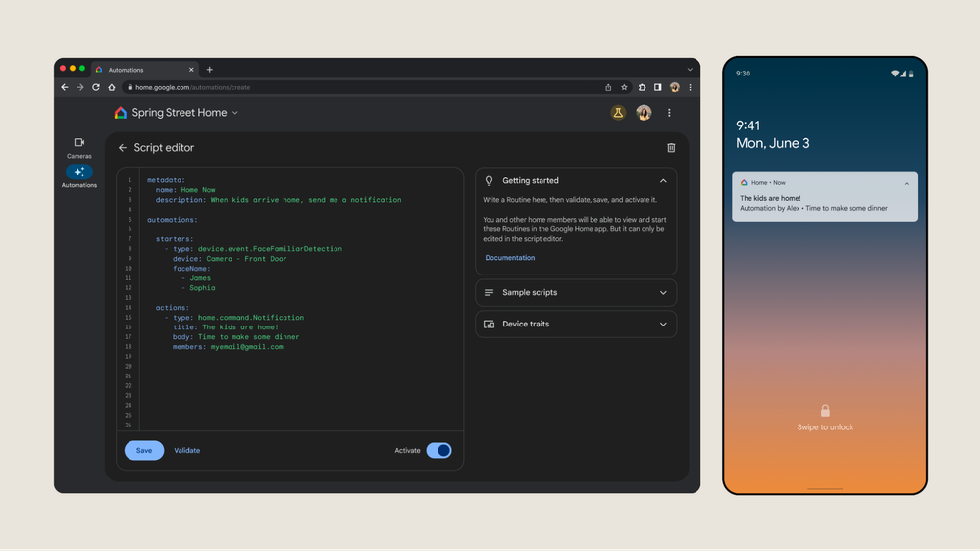Bookmark this page with the star
Viewport: 980px width, 551px height.
(x=624, y=87)
